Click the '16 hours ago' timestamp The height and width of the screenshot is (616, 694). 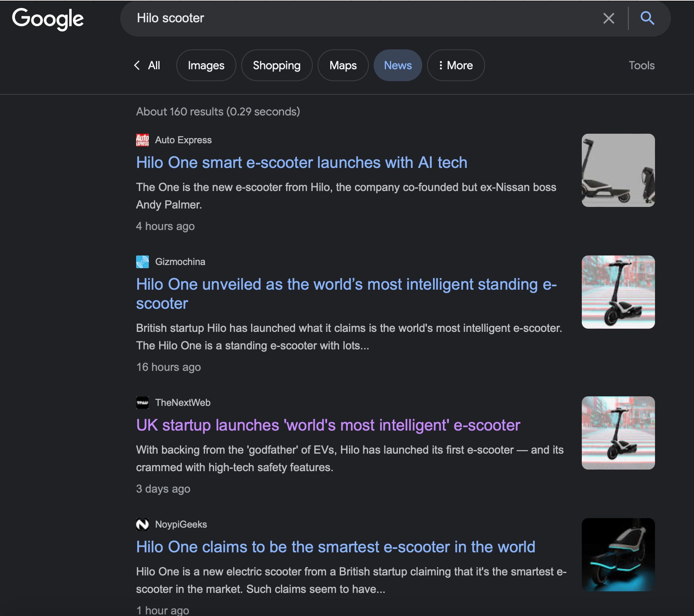[168, 367]
